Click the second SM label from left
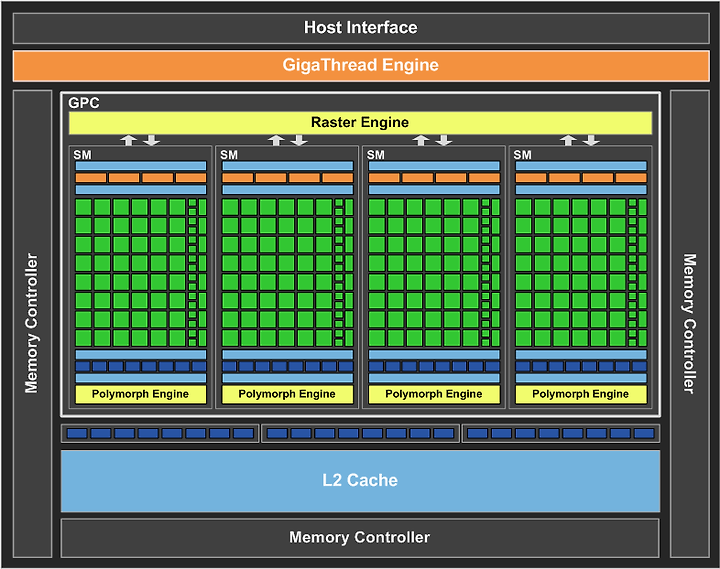Screen dimensions: 720x569 point(229,155)
